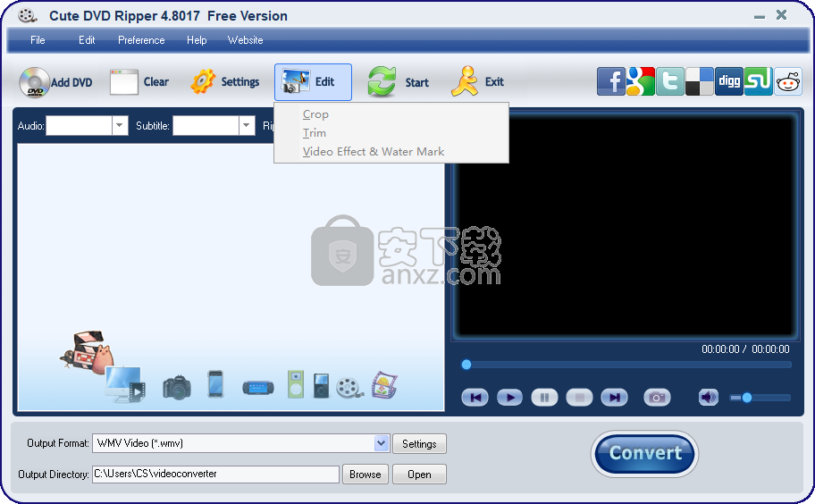Click the playback seek slider handle
The width and height of the screenshot is (815, 504).
tap(466, 365)
